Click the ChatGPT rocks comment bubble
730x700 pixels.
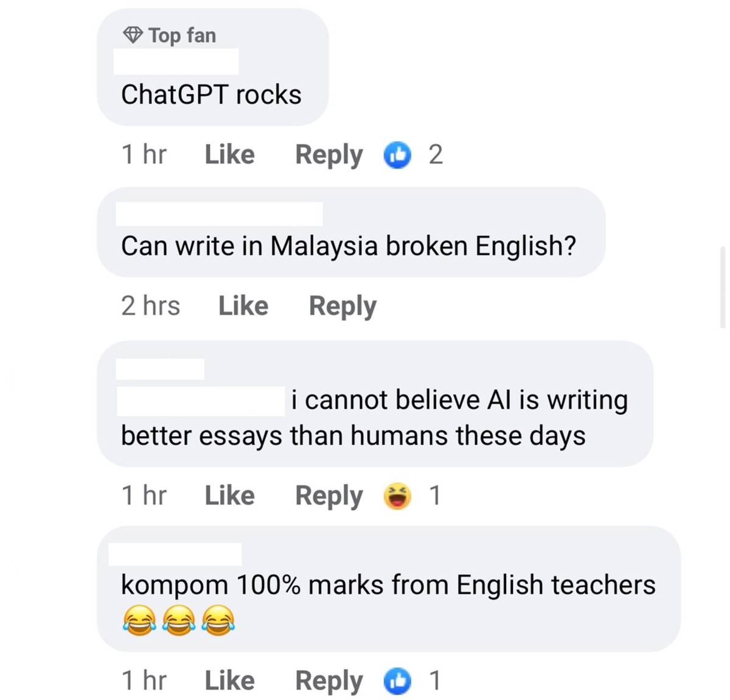click(213, 67)
